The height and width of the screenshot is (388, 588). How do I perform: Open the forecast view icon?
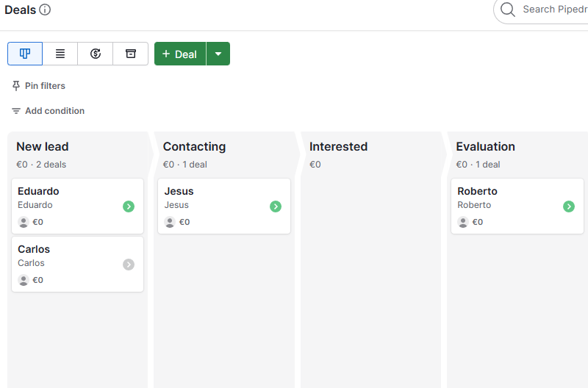pos(96,54)
